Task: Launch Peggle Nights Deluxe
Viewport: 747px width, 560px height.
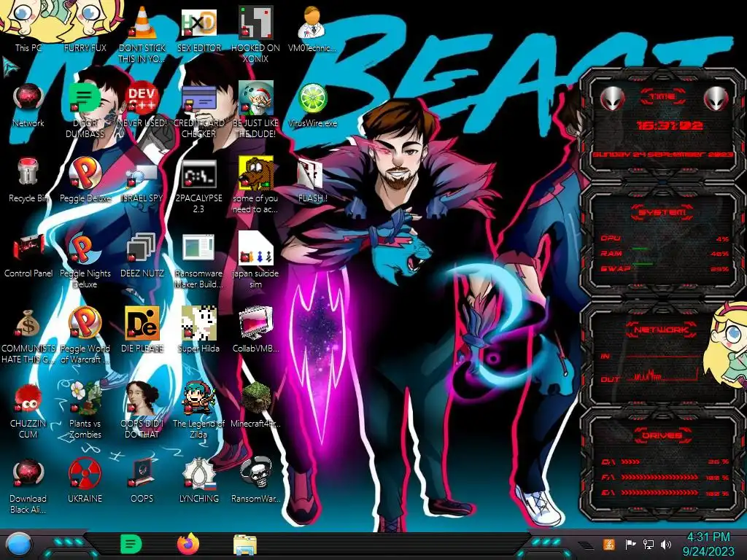Action: pyautogui.click(x=85, y=260)
